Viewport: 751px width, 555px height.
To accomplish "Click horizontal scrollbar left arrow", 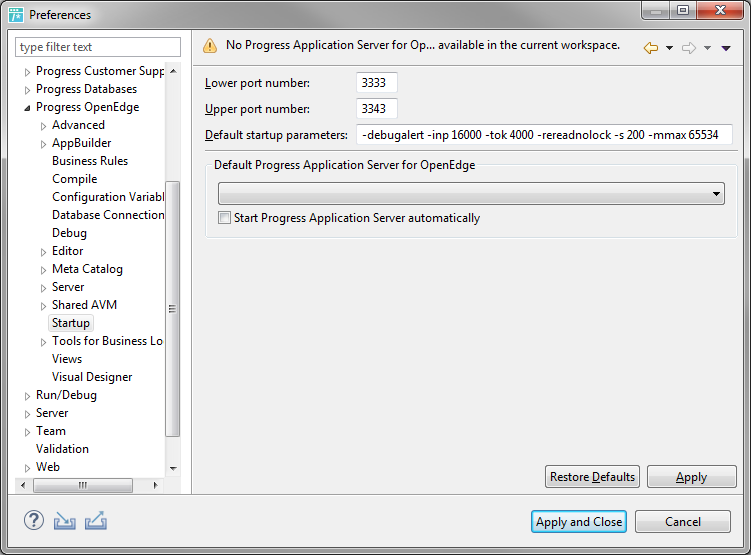I will pyautogui.click(x=23, y=485).
